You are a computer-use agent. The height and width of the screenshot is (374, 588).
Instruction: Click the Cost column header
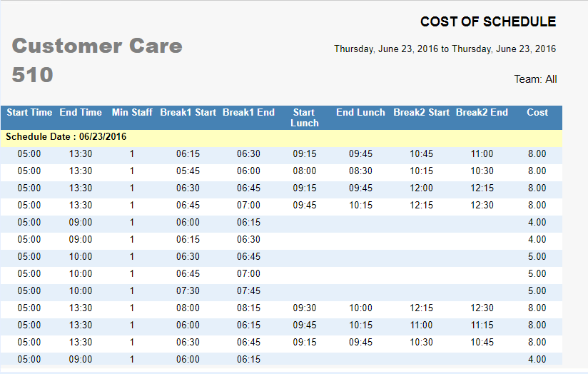coord(537,113)
